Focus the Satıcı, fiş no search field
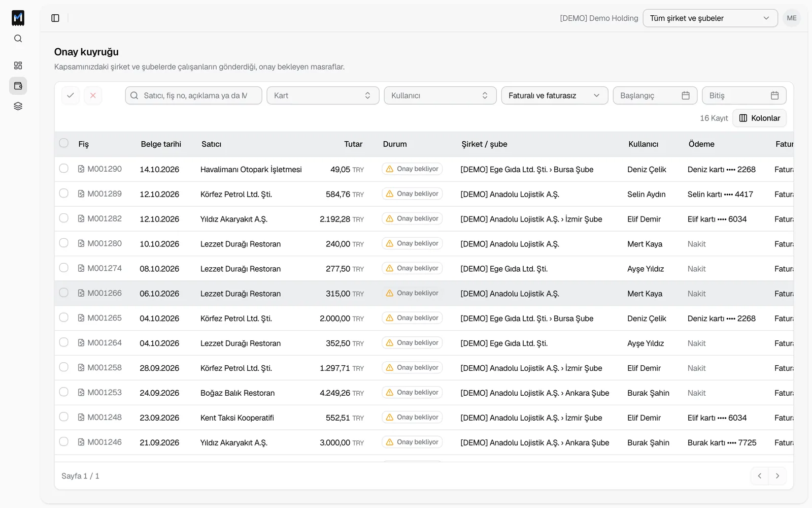The width and height of the screenshot is (812, 508). point(194,96)
